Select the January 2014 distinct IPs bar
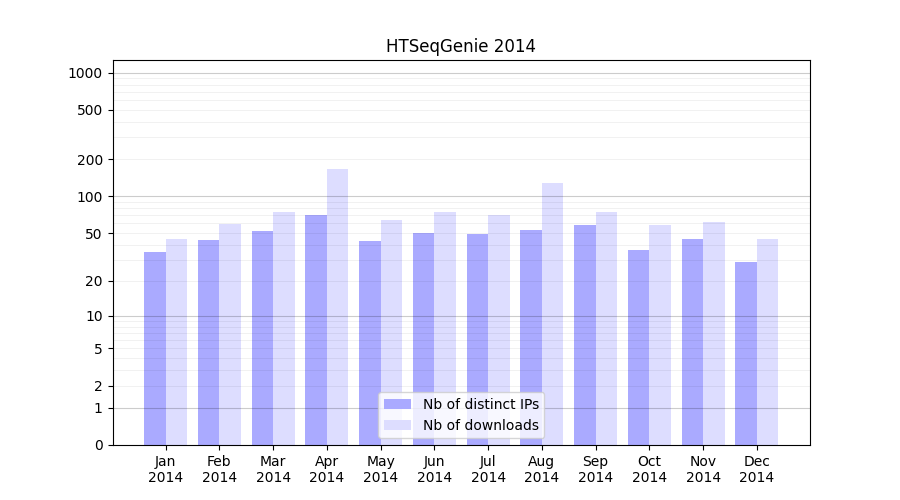The width and height of the screenshot is (900, 500). [155, 348]
